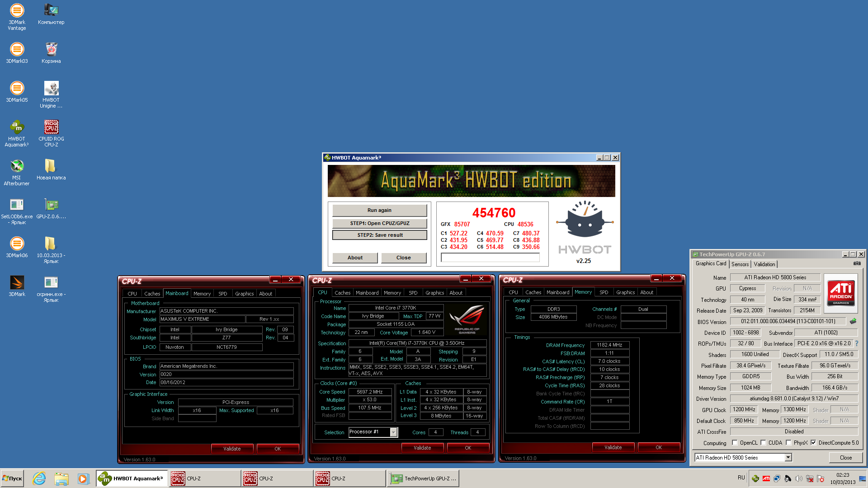The height and width of the screenshot is (488, 868).
Task: Enable the CUDA checkbox in GPU-Z
Action: pos(763,443)
